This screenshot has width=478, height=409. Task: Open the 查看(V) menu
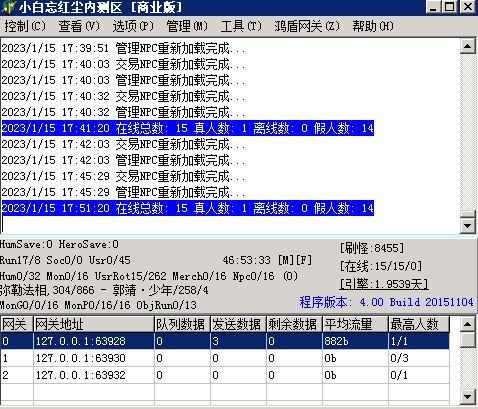pos(79,26)
